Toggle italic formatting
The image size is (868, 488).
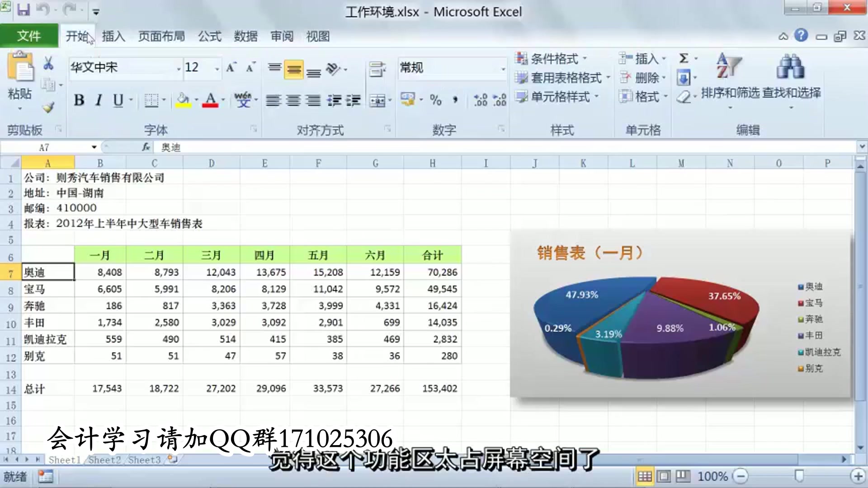coord(99,100)
